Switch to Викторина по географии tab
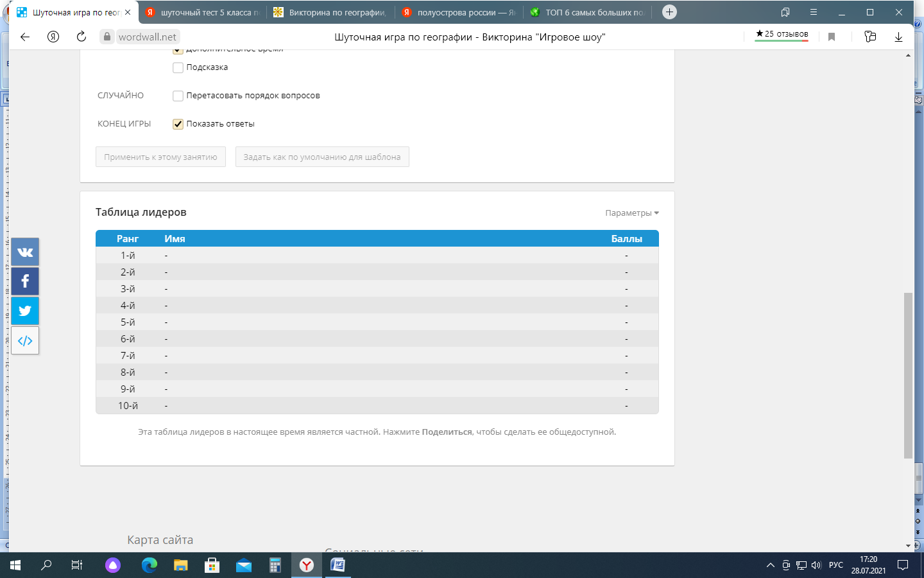Viewport: 924px width, 578px height. coord(330,12)
